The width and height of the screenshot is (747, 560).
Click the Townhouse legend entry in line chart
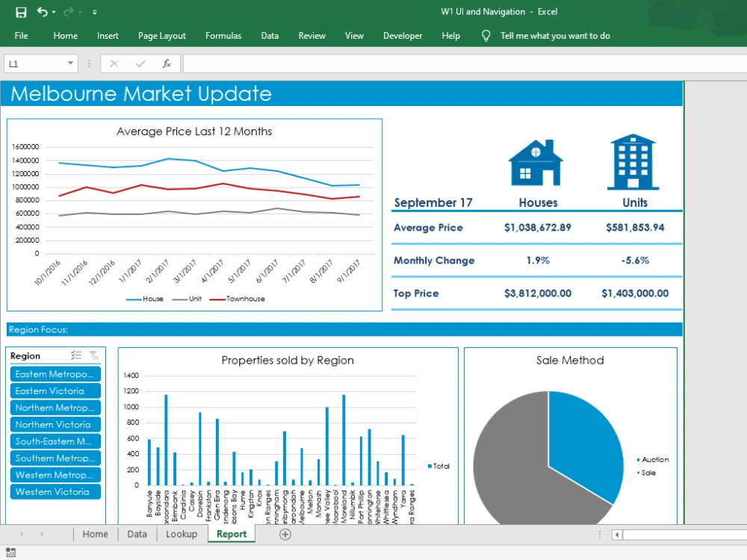pyautogui.click(x=238, y=299)
